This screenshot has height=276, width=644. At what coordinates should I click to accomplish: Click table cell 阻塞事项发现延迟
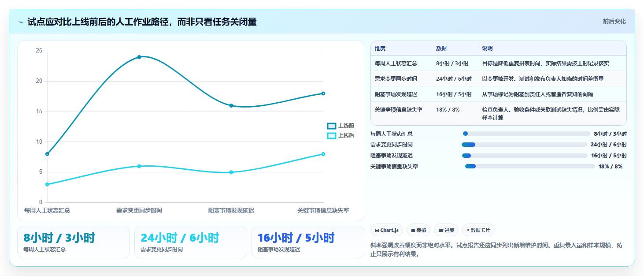point(396,94)
